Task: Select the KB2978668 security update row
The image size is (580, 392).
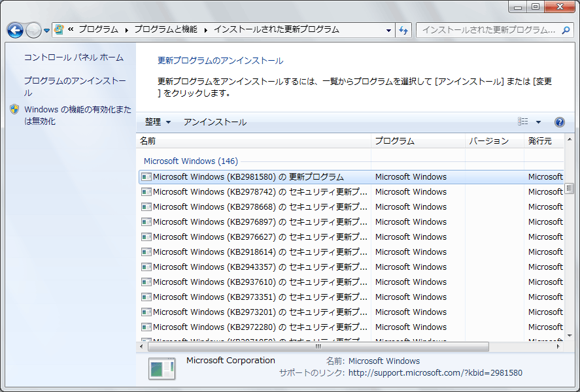Action: (351, 207)
